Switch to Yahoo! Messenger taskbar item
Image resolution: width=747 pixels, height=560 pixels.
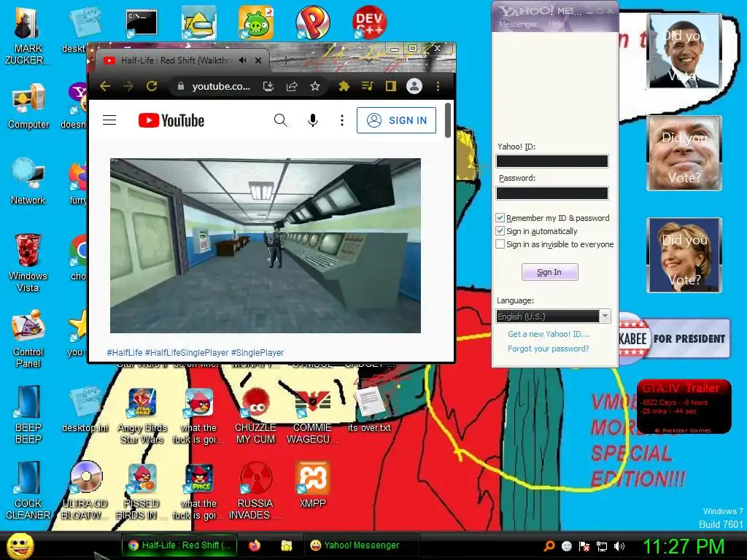(361, 545)
